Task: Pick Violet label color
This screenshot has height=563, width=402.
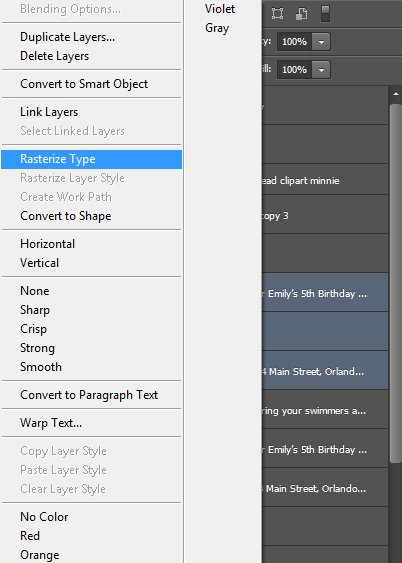Action: point(220,9)
